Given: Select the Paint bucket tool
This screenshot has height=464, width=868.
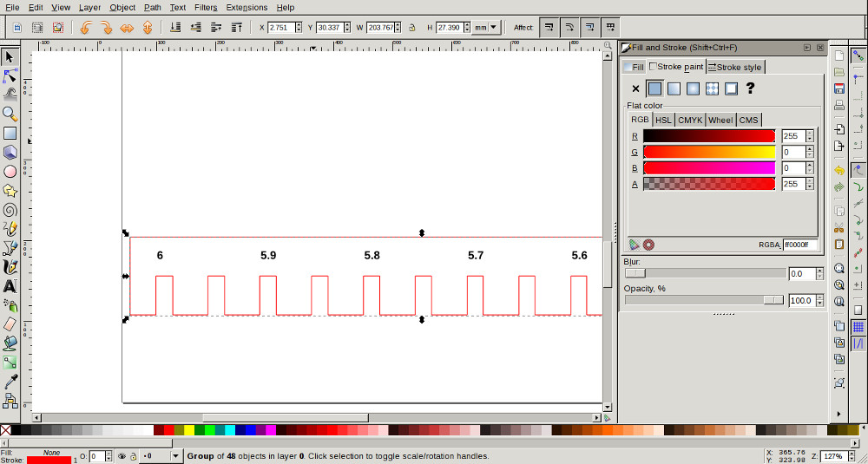Looking at the screenshot, I should (x=10, y=343).
